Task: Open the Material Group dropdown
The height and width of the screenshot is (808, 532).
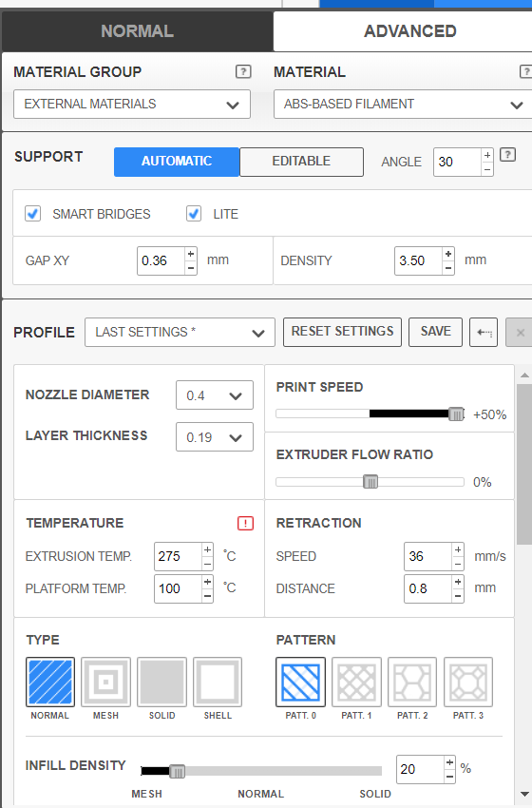Action: tap(132, 105)
